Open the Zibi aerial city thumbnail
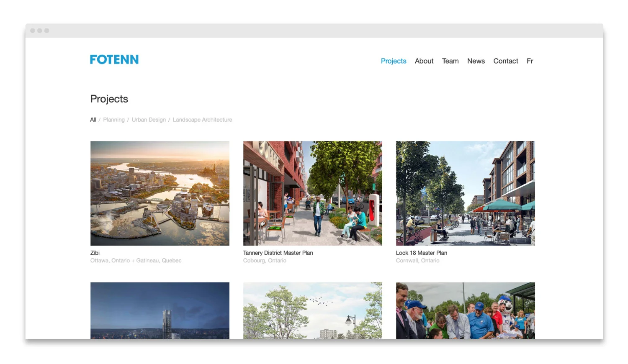Screen dimensions: 628x364 [x=160, y=193]
